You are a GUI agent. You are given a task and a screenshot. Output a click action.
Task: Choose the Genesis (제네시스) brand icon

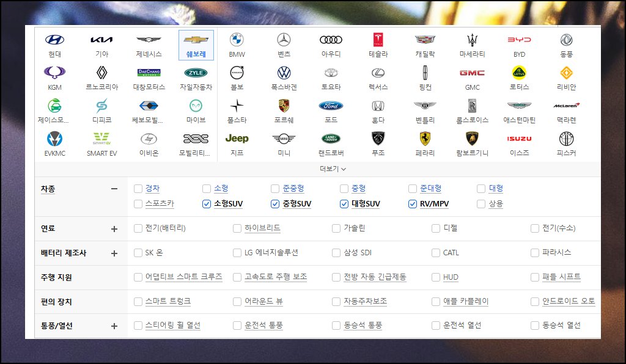click(149, 40)
